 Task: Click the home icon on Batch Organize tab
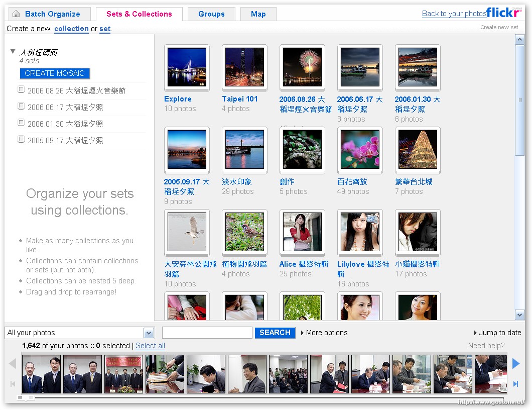click(16, 14)
